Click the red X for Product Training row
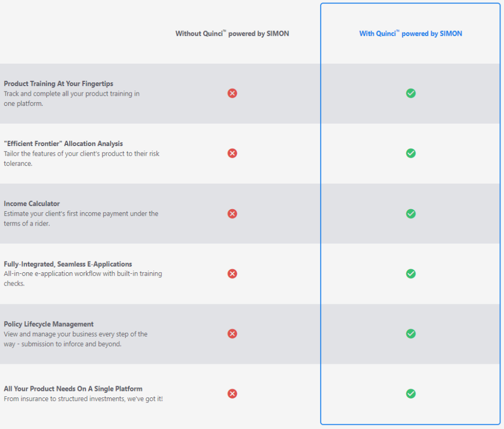The image size is (504, 429). pos(232,93)
